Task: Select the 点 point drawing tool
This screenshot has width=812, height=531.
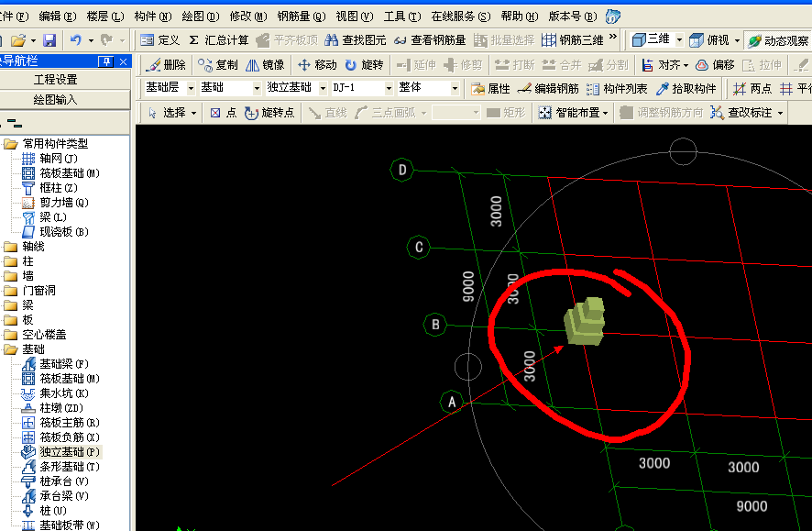Action: [x=224, y=113]
